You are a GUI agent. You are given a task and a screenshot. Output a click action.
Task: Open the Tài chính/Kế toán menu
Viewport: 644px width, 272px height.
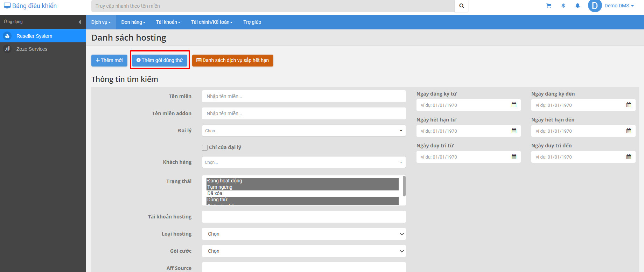pos(212,22)
